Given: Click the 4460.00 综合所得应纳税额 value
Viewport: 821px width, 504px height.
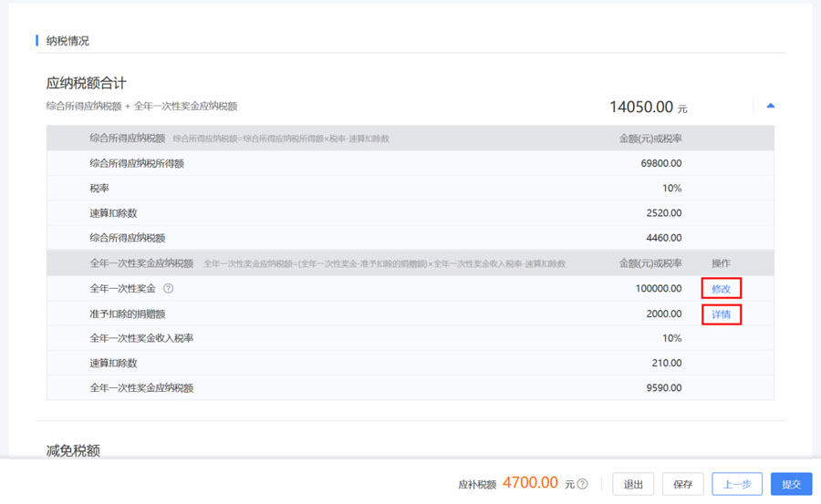Looking at the screenshot, I should (x=663, y=238).
